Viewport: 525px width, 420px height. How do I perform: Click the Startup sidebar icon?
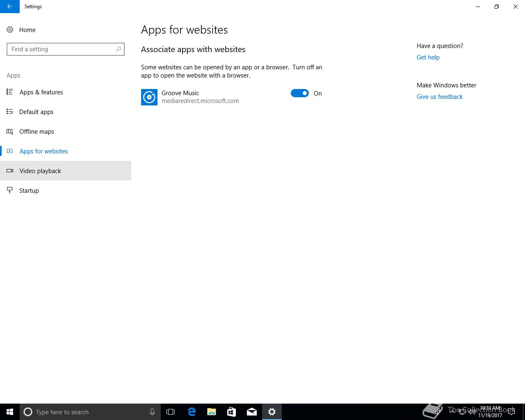pyautogui.click(x=10, y=190)
